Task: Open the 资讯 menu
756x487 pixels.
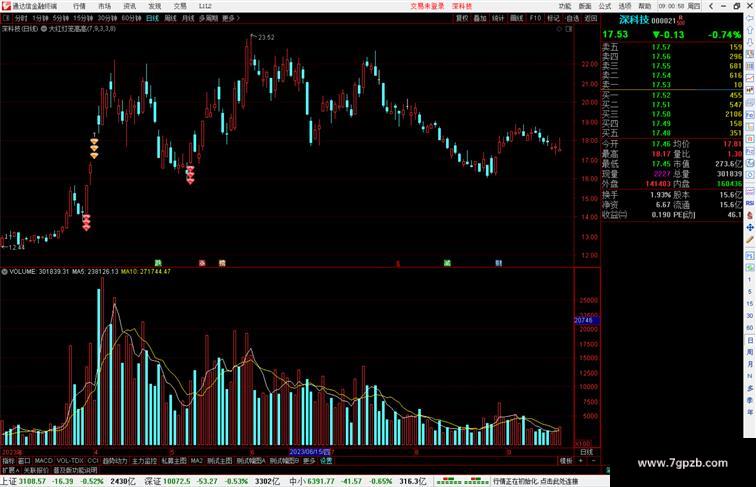Action: click(129, 6)
